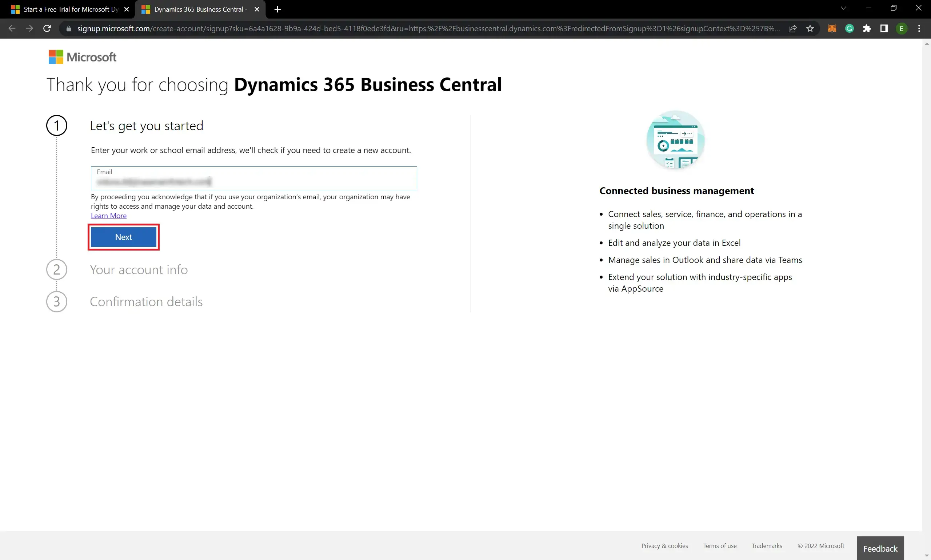Click step 2 Your account info
This screenshot has height=560, width=931.
click(x=139, y=269)
